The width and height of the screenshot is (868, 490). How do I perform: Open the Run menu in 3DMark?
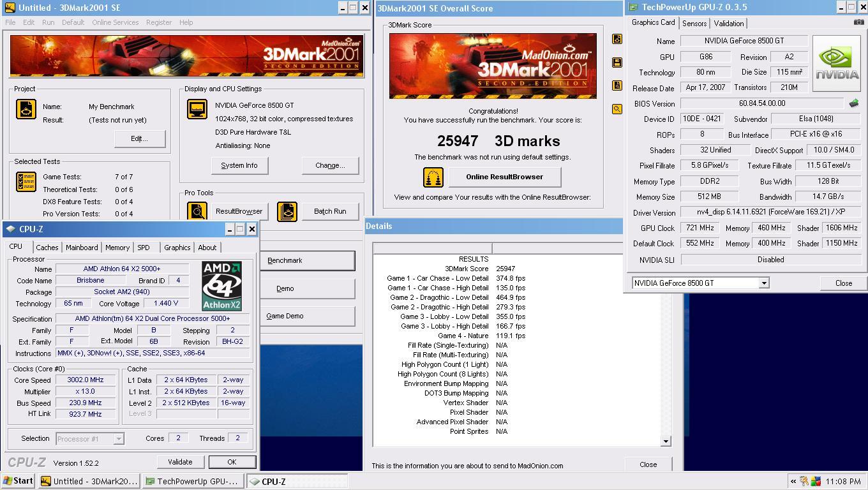tap(48, 22)
